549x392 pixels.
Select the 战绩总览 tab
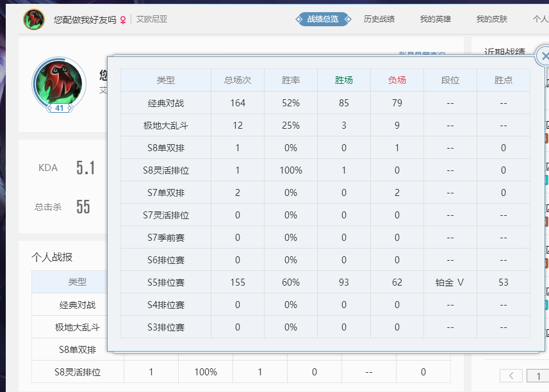click(x=324, y=19)
